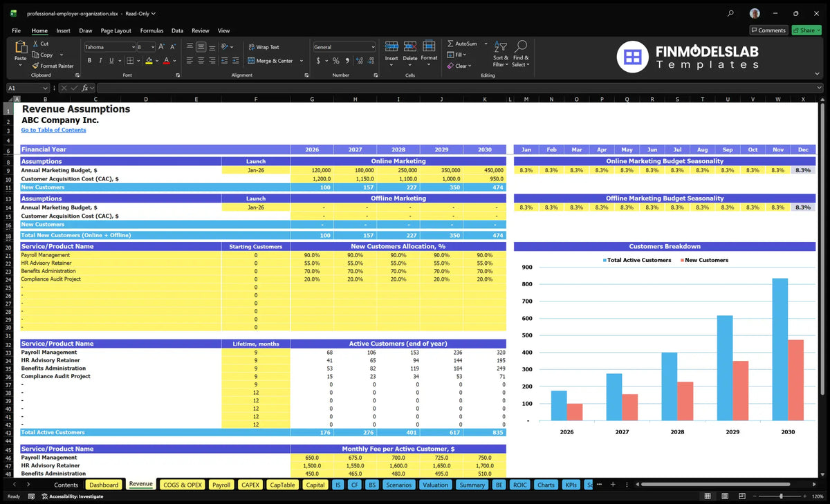The image size is (830, 504).
Task: Apply the percent style format
Action: coord(336,61)
